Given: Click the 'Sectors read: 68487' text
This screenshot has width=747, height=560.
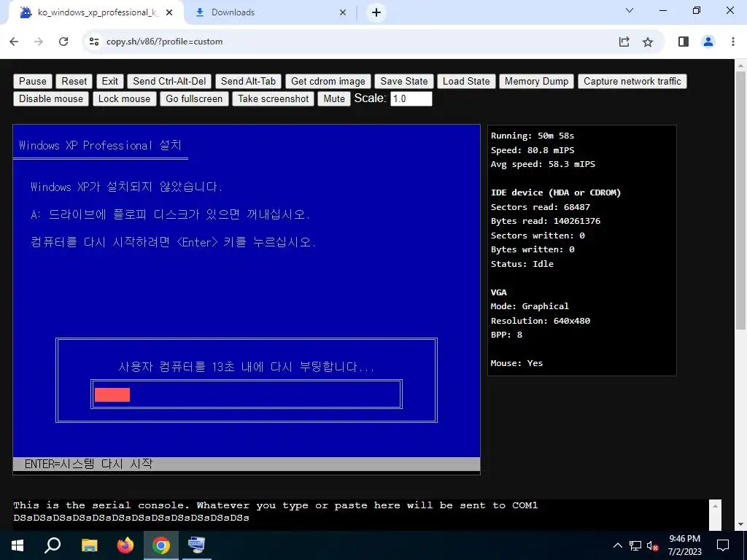Looking at the screenshot, I should (x=541, y=207).
